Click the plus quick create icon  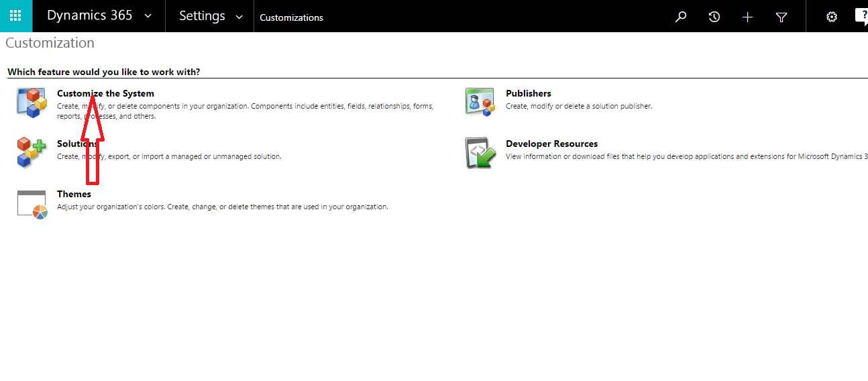click(748, 17)
